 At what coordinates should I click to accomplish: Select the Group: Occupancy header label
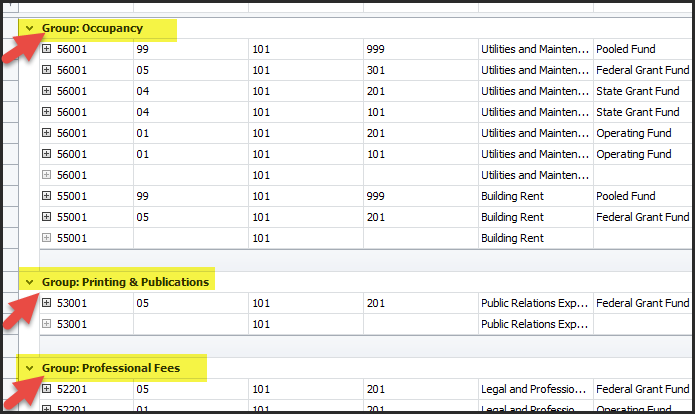click(92, 29)
